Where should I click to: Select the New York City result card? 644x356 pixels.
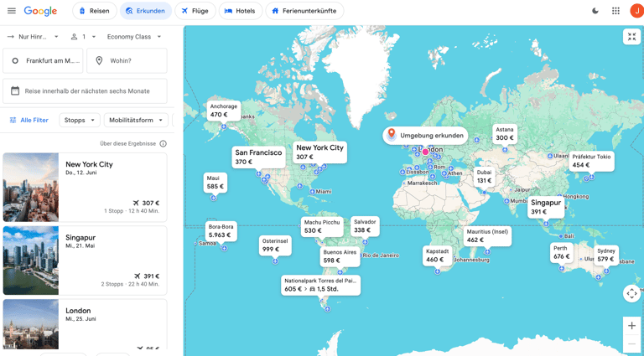pyautogui.click(x=85, y=188)
